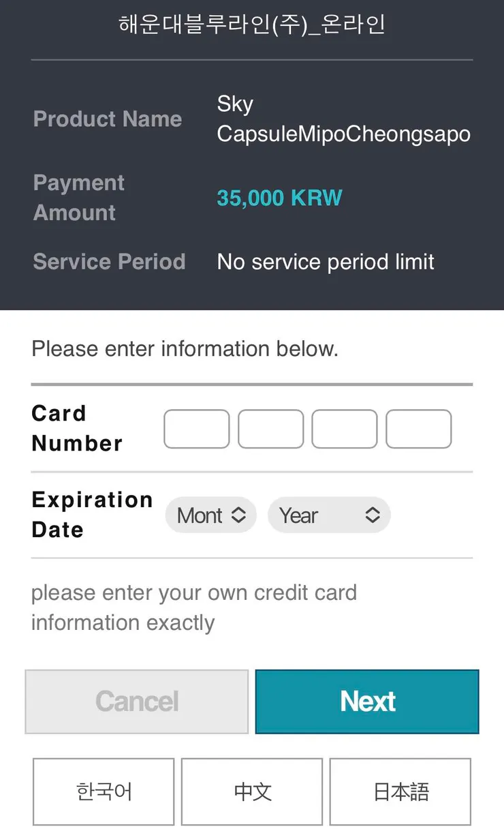This screenshot has width=504, height=829.
Task: Click the 35,000 KRW payment amount
Action: pyautogui.click(x=279, y=198)
